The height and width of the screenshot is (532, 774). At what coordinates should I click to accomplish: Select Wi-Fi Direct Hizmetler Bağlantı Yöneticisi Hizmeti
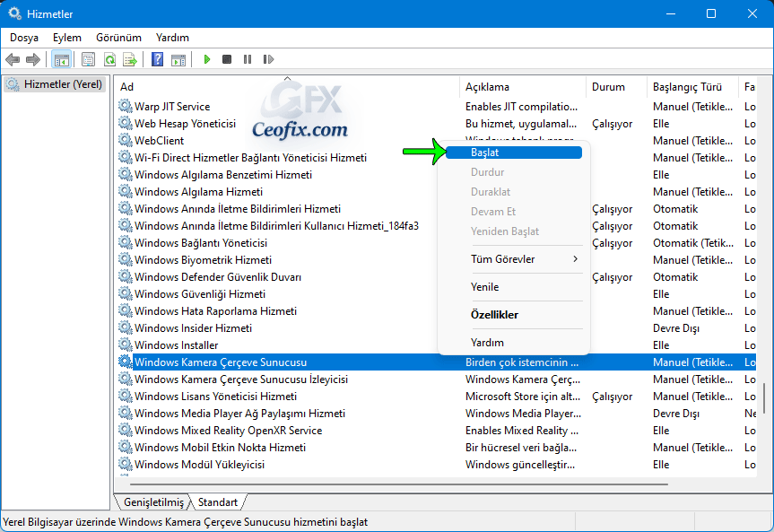click(x=250, y=158)
